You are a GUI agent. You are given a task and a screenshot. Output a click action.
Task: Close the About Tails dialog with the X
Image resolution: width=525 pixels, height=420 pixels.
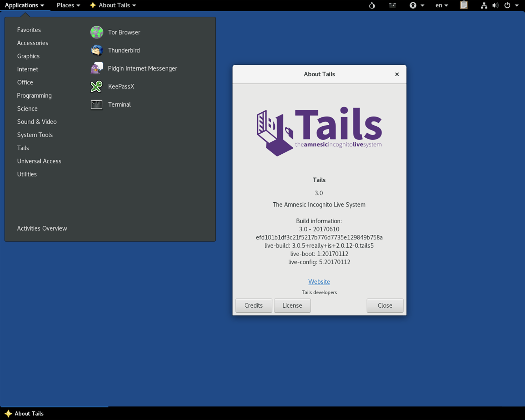click(x=397, y=74)
